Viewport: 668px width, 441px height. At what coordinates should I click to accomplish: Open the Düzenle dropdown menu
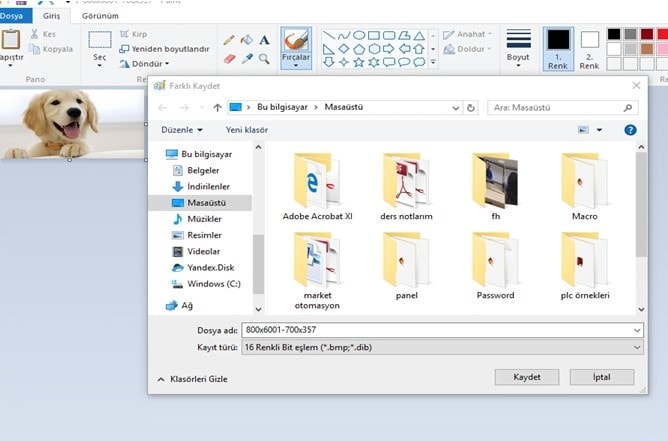182,130
